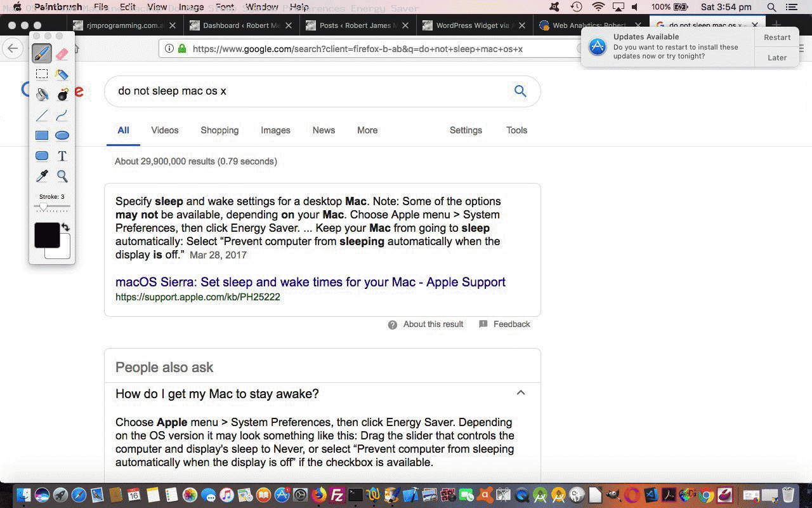The height and width of the screenshot is (508, 812).
Task: Collapse the 'How do I get my Mac to stay awake' question
Action: pos(521,393)
